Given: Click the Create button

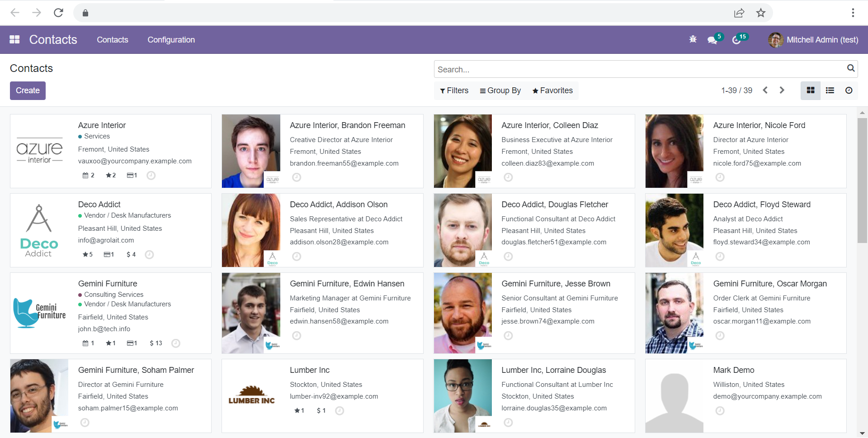Looking at the screenshot, I should click(x=28, y=90).
